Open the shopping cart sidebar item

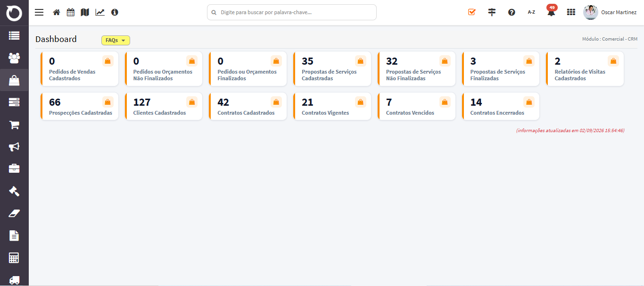(x=14, y=125)
